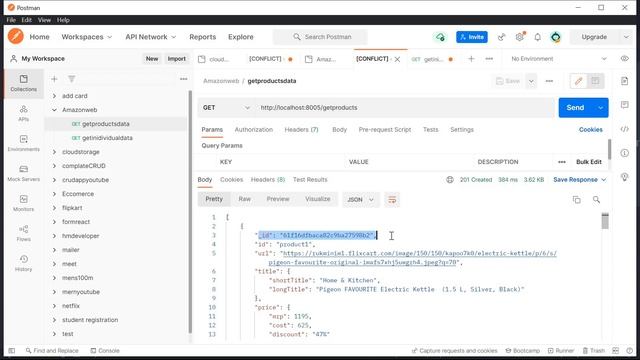Open new tab with plus icon

471,59
